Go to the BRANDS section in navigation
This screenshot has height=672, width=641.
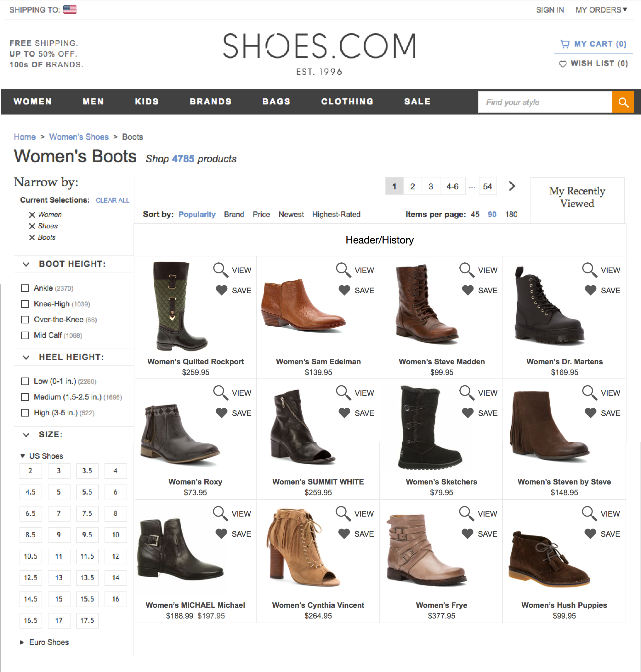211,101
